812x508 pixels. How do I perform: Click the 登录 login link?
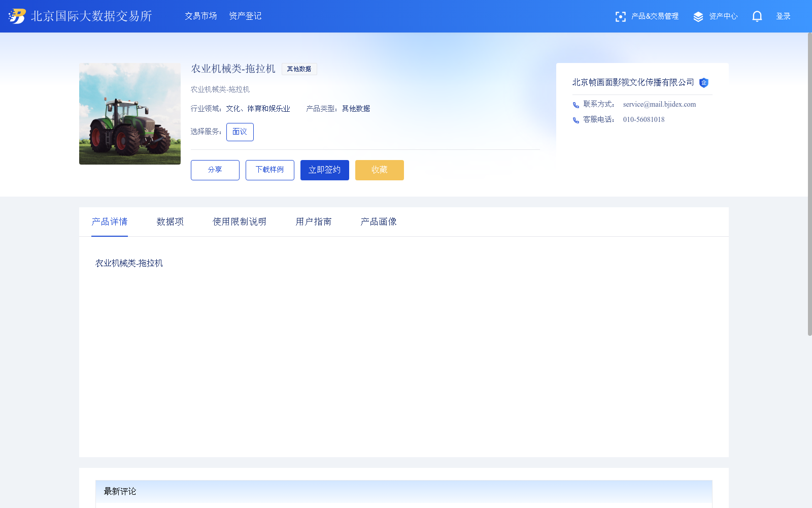[x=784, y=16]
